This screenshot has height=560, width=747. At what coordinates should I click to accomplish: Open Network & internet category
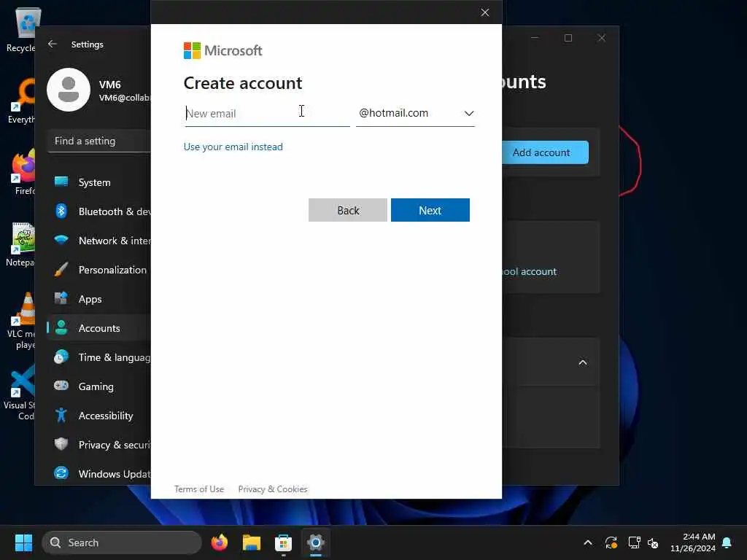click(x=99, y=241)
